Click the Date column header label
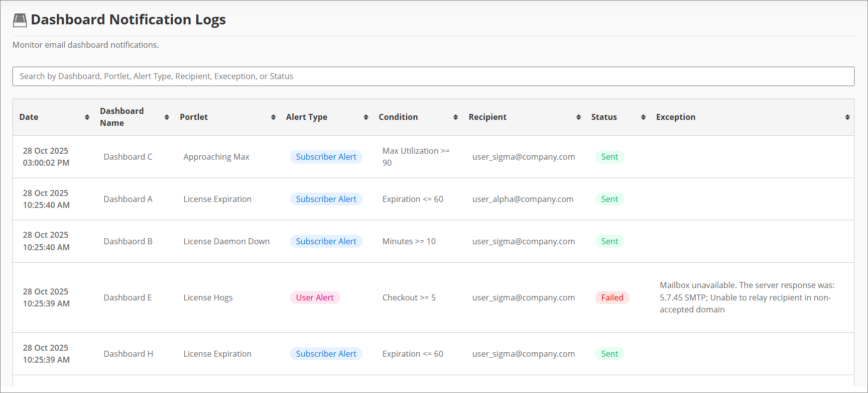The width and height of the screenshot is (868, 393). [29, 117]
